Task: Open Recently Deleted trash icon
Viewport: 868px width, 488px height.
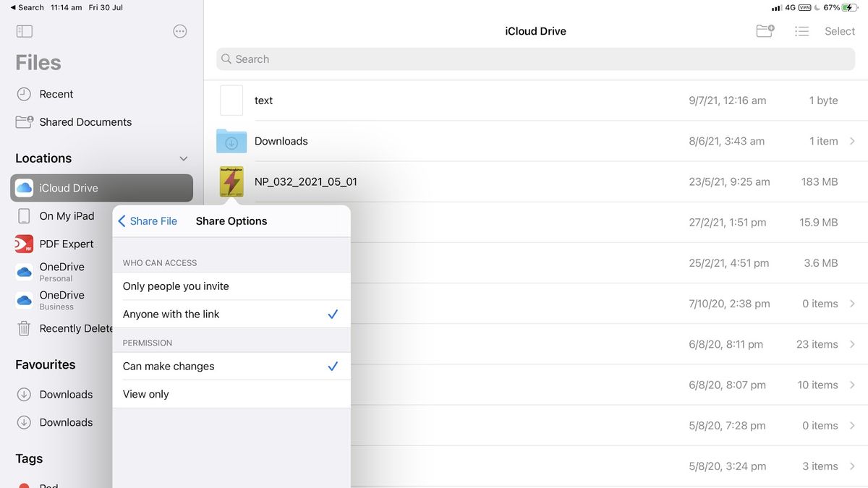Action: tap(25, 328)
